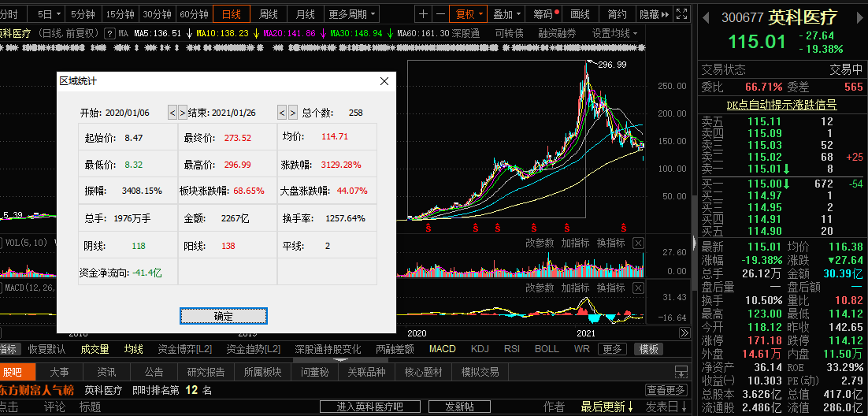The height and width of the screenshot is (416, 868).
Task: Select 资金博弈[L2] indicator
Action: click(x=185, y=349)
